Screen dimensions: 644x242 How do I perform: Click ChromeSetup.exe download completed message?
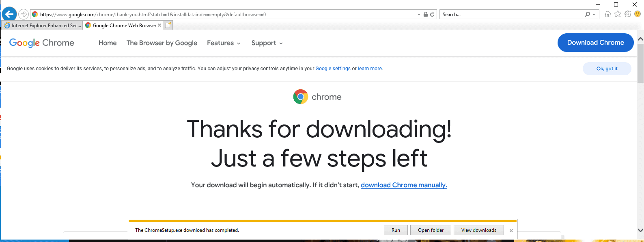(x=187, y=230)
